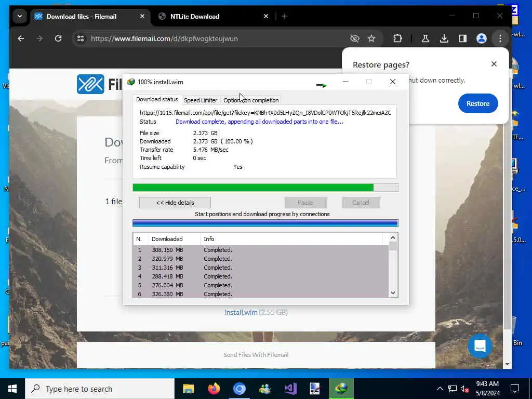
Task: Select connection row 4 with 288.418 MB
Action: click(261, 276)
